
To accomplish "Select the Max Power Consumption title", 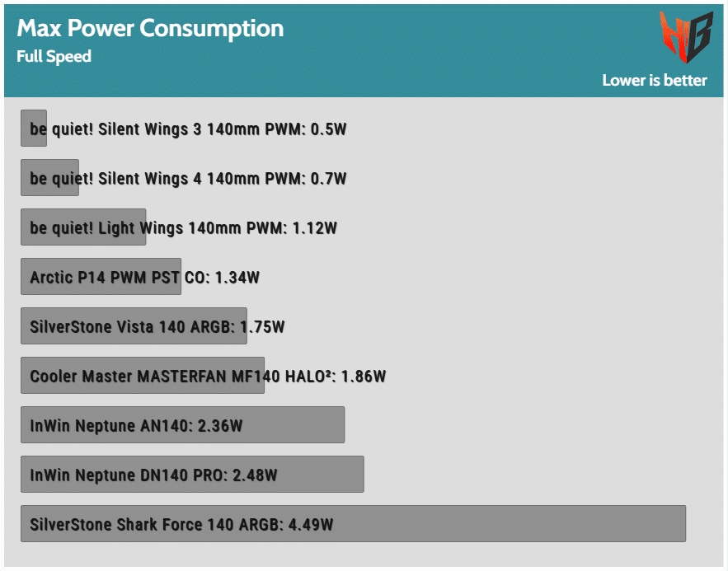I will 150,28.
